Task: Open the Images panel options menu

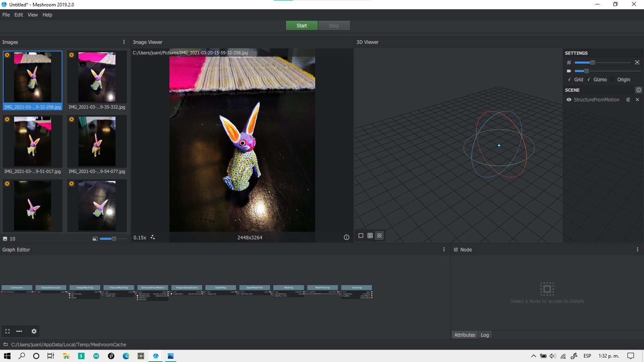Action: pos(124,42)
